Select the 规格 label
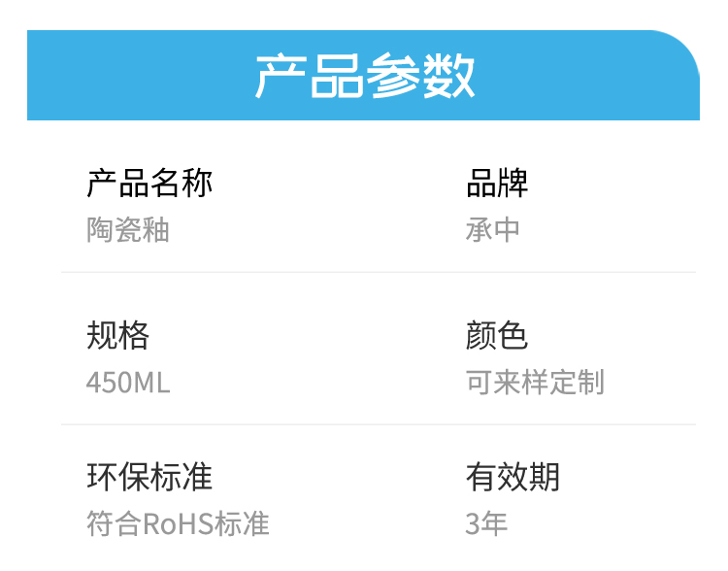 click(x=117, y=335)
